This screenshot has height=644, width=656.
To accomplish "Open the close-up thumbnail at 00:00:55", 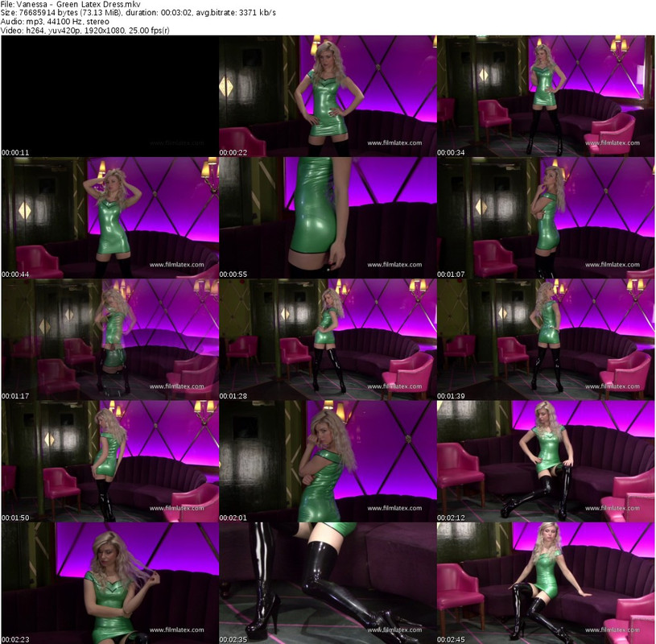I will coord(328,218).
